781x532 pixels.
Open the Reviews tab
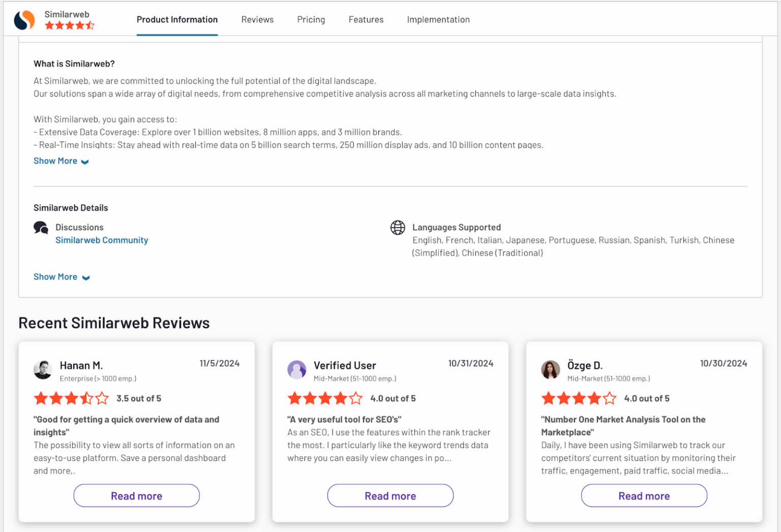tap(257, 19)
